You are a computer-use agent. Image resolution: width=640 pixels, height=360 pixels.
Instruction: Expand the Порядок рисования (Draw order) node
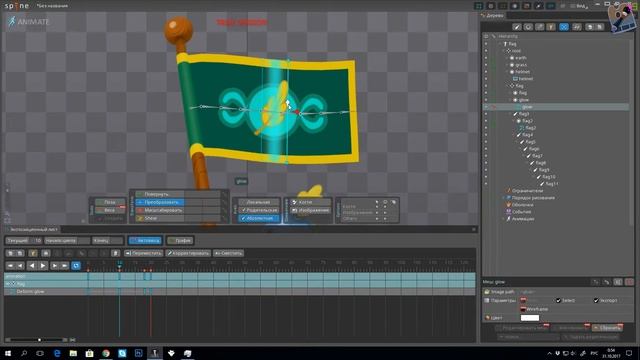504,198
